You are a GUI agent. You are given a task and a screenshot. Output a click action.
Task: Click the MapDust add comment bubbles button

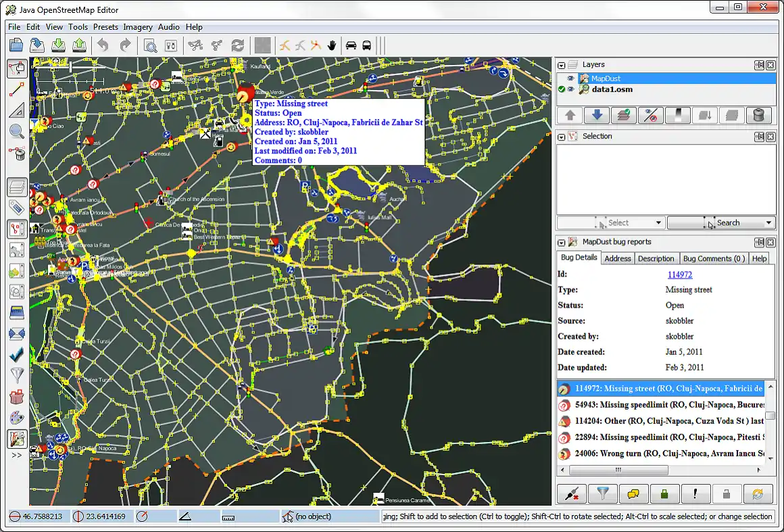(x=633, y=494)
